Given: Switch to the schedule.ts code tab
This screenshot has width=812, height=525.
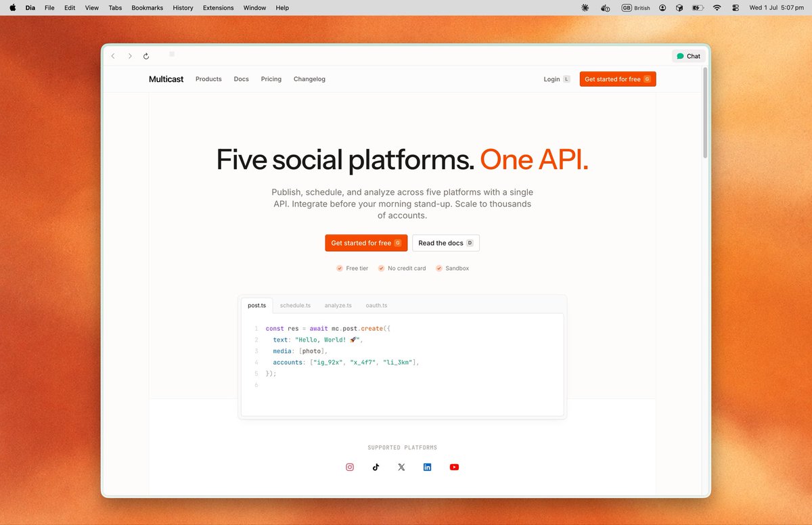Looking at the screenshot, I should tap(296, 305).
